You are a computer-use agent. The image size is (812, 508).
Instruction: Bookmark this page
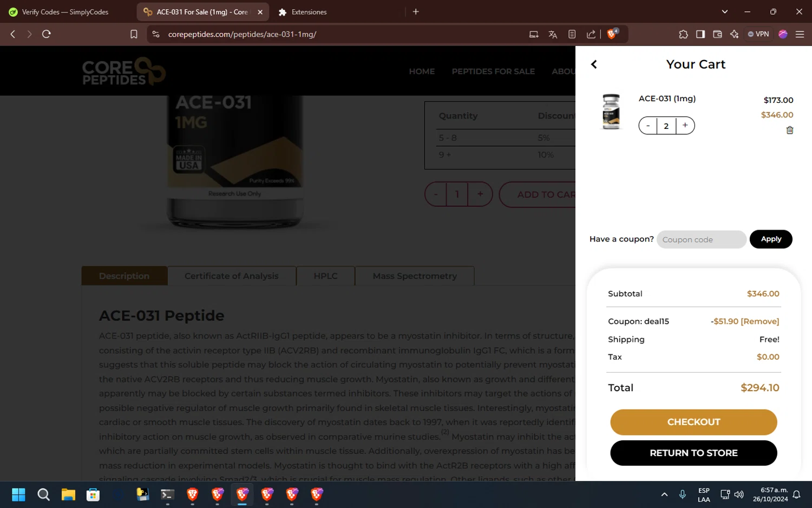coord(134,34)
